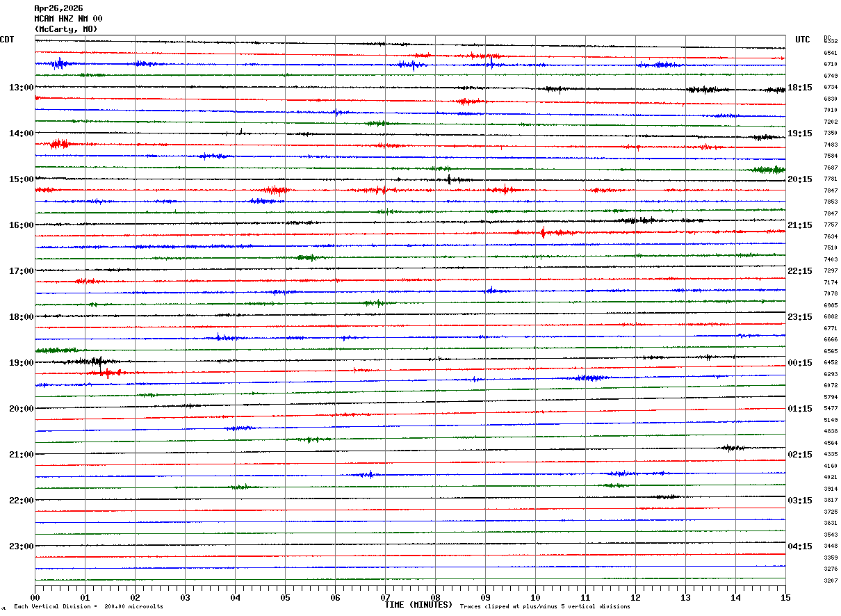Click the DC offset value 7350
The image size is (841, 616).
tap(831, 133)
